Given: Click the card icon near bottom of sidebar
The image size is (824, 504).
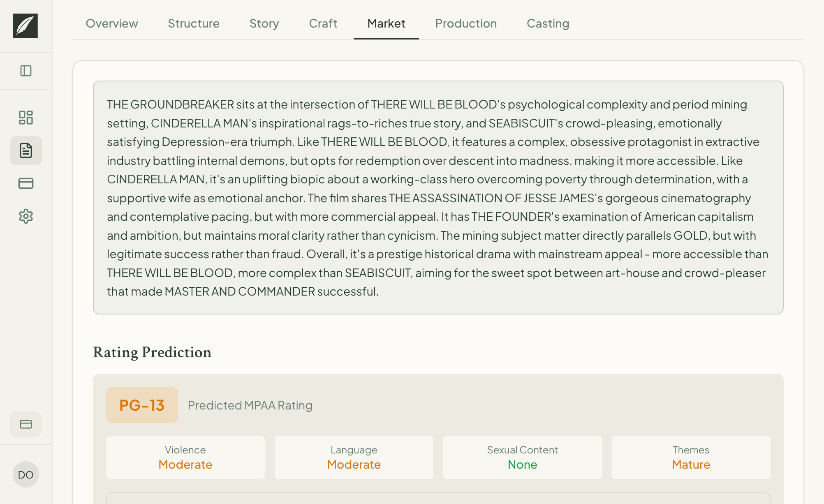Looking at the screenshot, I should [x=26, y=424].
